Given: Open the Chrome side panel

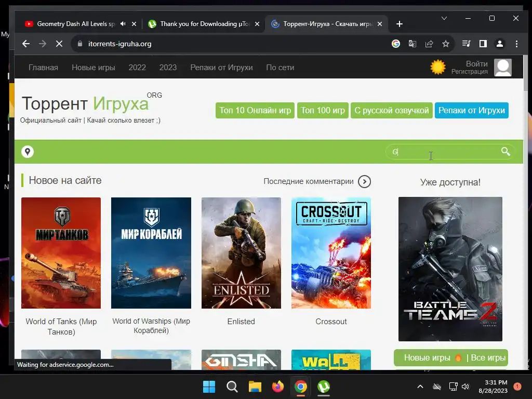Looking at the screenshot, I should point(483,44).
